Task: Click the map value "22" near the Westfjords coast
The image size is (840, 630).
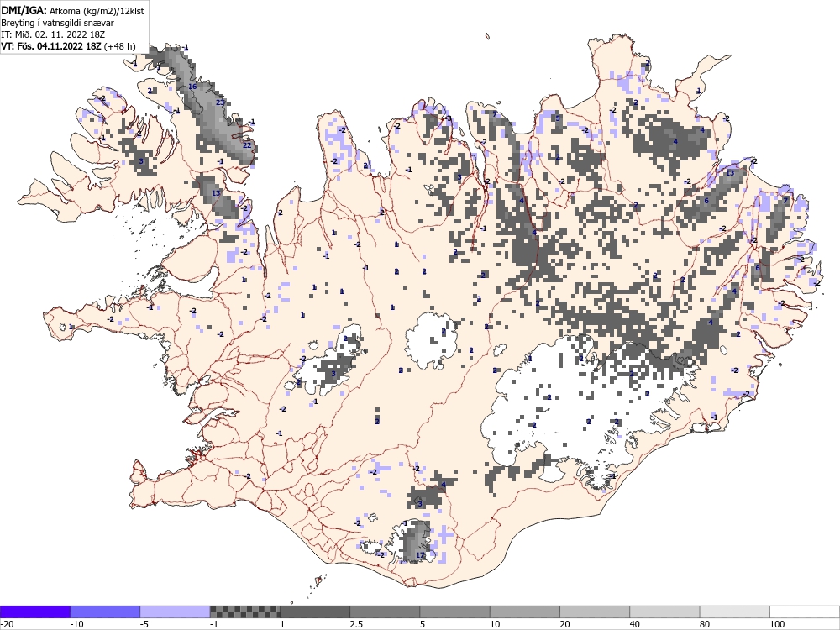Action: coord(247,145)
